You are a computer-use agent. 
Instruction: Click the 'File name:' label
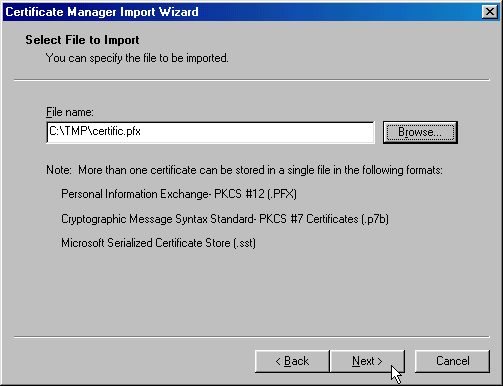pos(70,112)
